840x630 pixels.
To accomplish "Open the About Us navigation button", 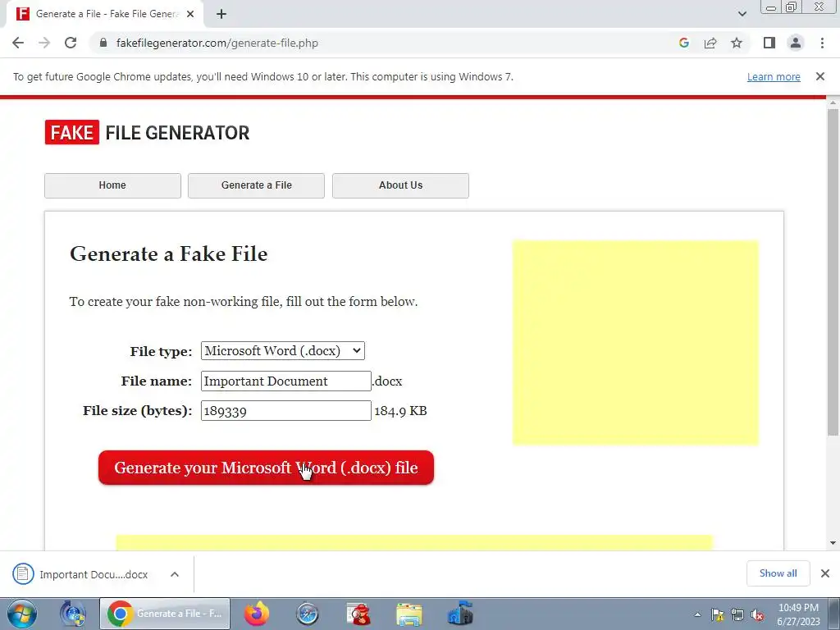I will pos(400,185).
